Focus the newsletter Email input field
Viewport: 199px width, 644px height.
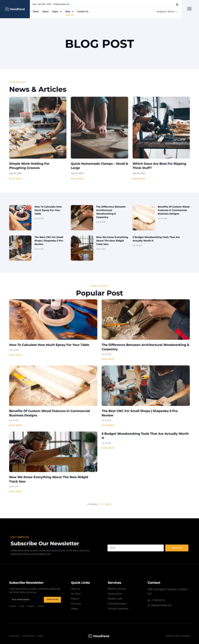coord(136,548)
